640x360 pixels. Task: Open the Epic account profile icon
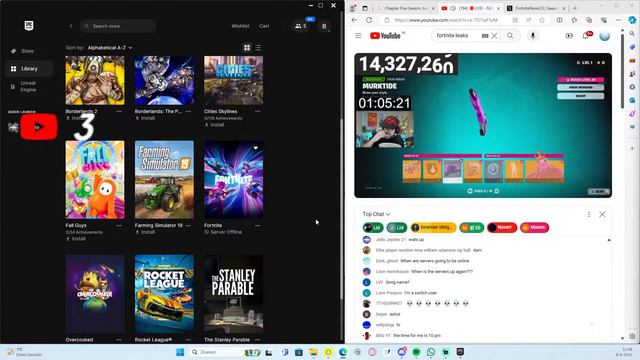(x=324, y=26)
